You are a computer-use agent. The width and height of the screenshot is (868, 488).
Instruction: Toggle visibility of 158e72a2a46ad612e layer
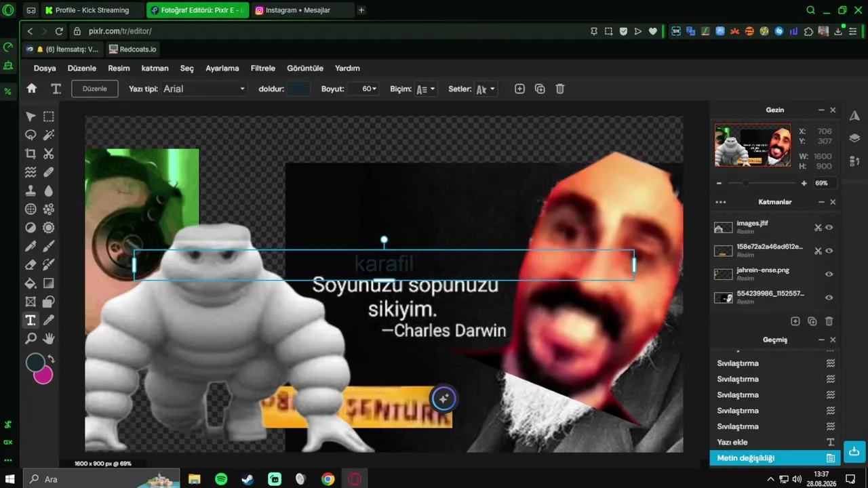pos(829,251)
